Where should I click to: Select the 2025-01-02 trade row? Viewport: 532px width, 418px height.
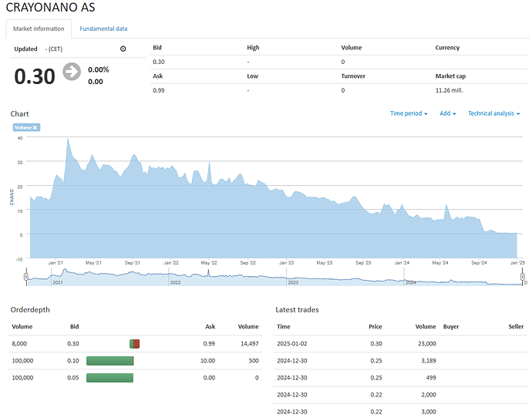click(400, 344)
